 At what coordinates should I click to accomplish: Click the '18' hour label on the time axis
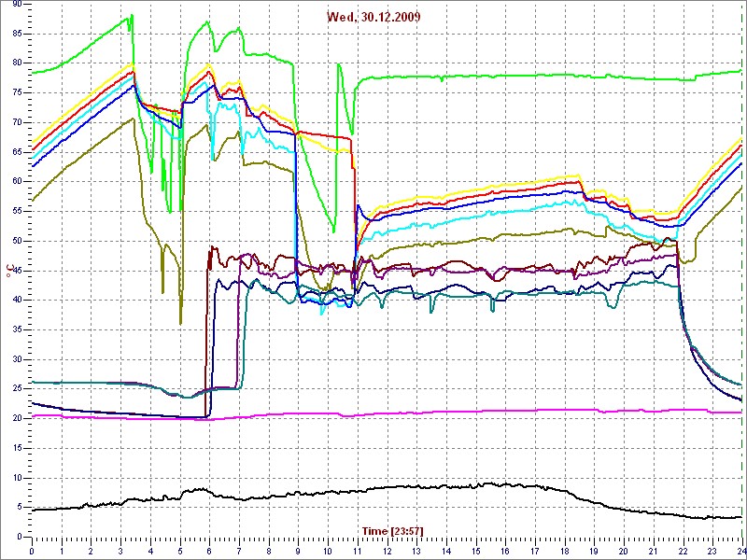(x=565, y=551)
